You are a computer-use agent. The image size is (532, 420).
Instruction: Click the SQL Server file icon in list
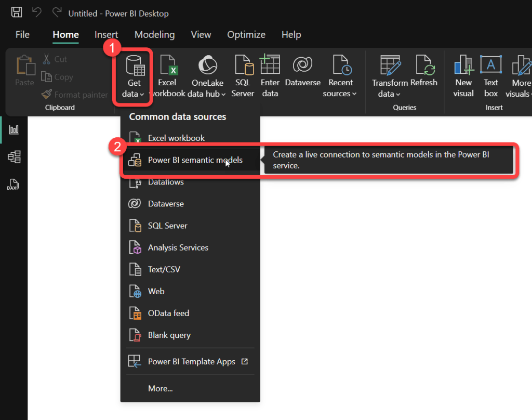pyautogui.click(x=135, y=226)
